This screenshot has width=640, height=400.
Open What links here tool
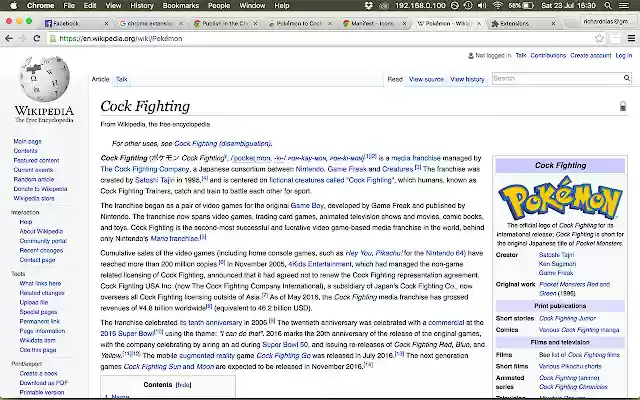40,283
